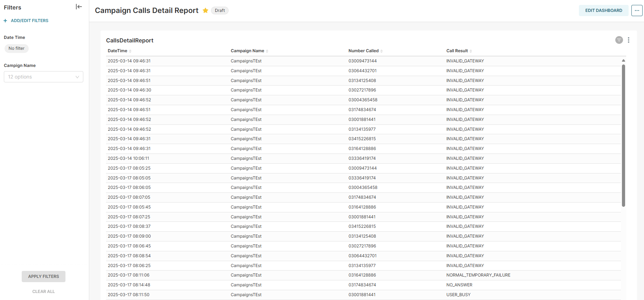Image resolution: width=644 pixels, height=300 pixels.
Task: Click the applied filters indicator on chart
Action: (619, 40)
